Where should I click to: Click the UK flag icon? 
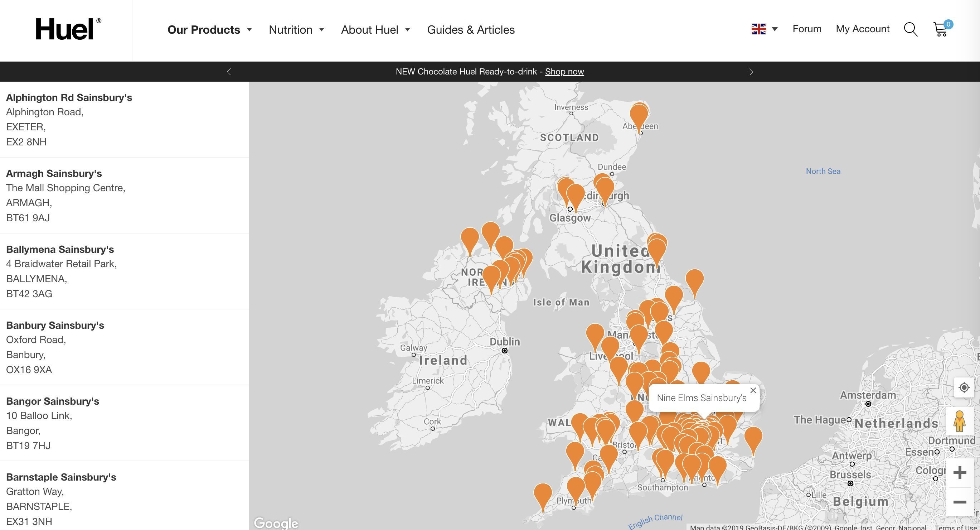pyautogui.click(x=758, y=29)
